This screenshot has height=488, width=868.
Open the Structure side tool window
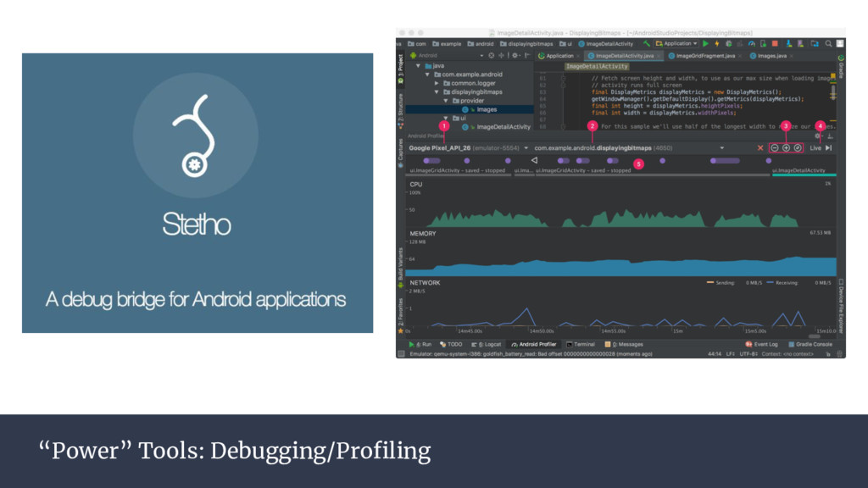(401, 111)
